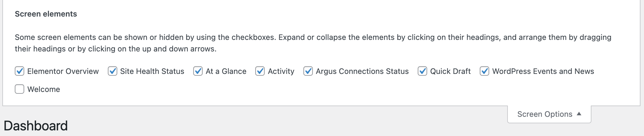The image size is (644, 136).
Task: Turn off the Quick Draft checkbox
Action: [422, 71]
